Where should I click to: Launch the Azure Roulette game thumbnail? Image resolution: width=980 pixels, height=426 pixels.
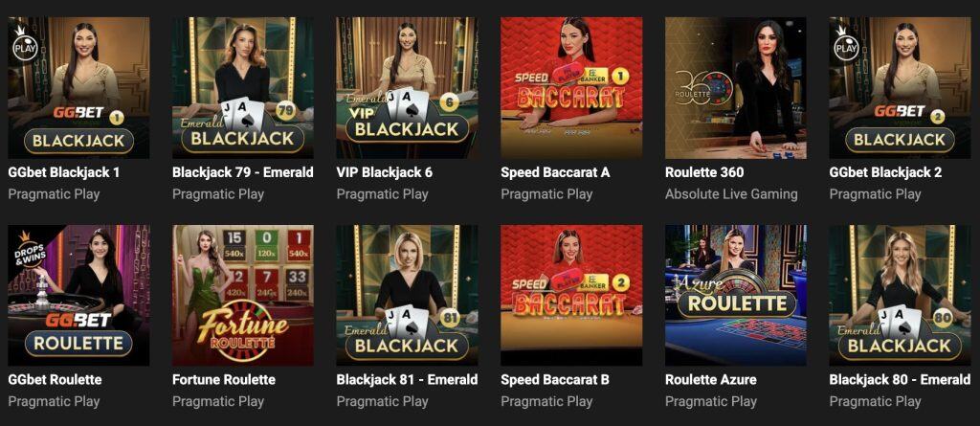736,295
